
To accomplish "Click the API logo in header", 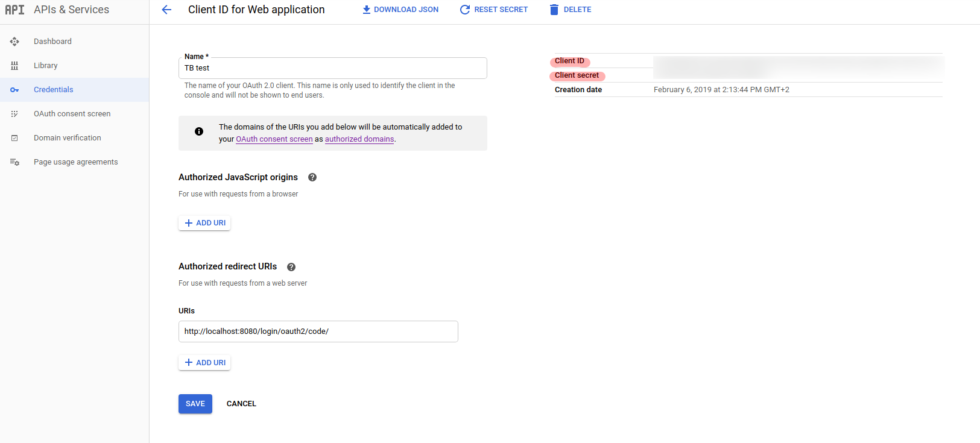I will 14,10.
